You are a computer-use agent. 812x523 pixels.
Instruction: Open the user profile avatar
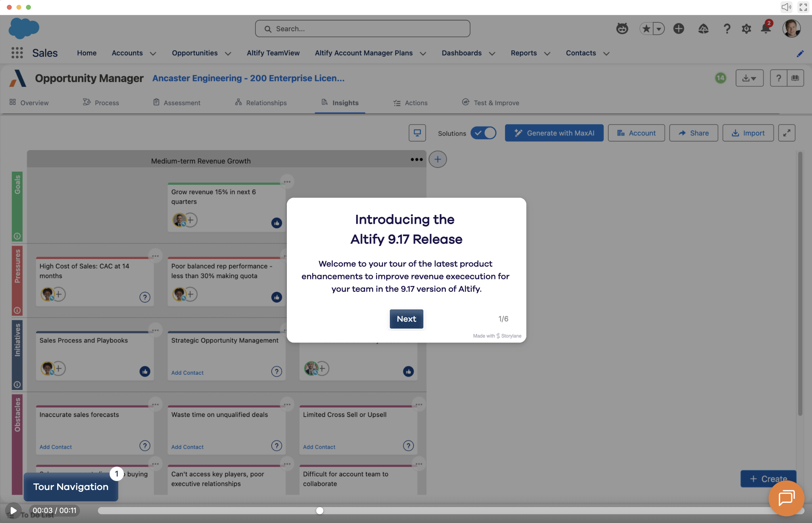tap(791, 29)
